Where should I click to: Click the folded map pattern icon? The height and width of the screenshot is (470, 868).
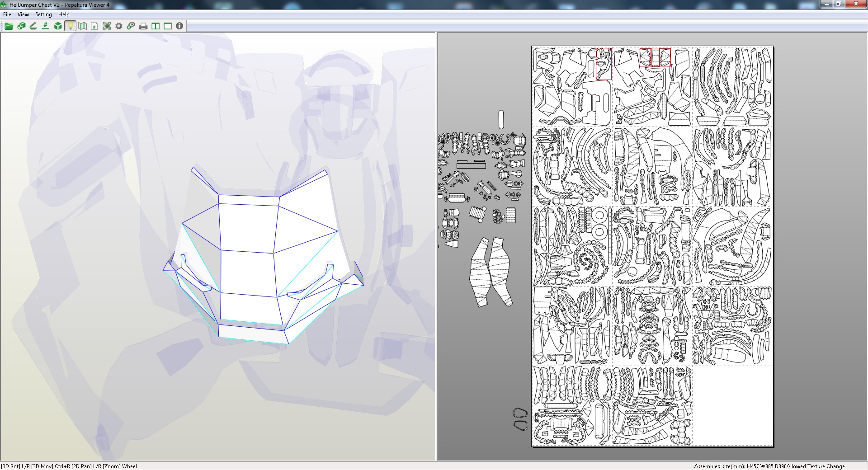point(82,26)
